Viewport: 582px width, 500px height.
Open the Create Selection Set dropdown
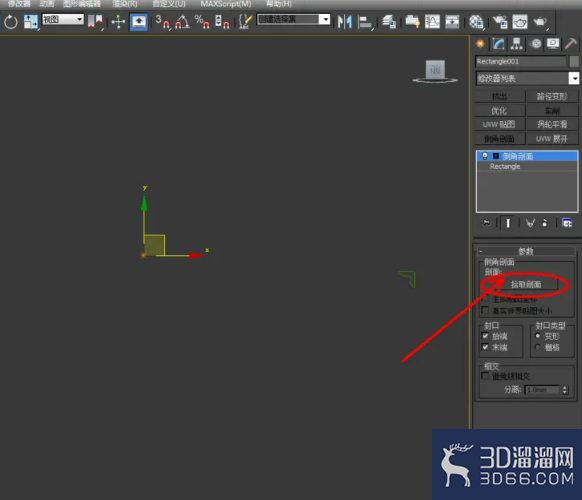(293, 19)
